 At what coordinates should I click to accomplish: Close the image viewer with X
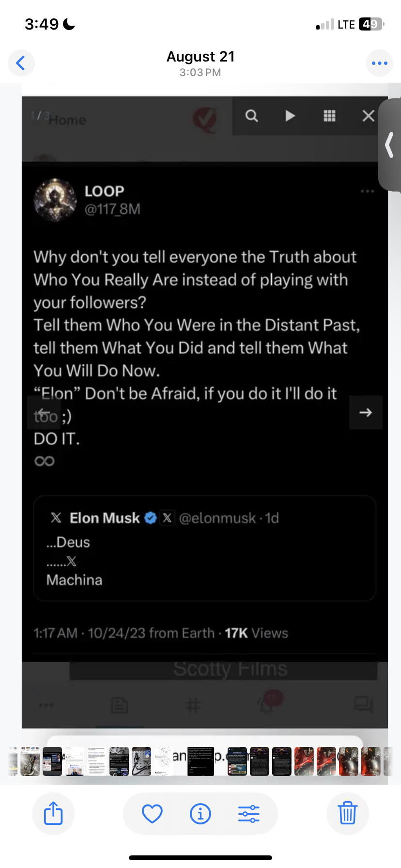click(x=369, y=116)
